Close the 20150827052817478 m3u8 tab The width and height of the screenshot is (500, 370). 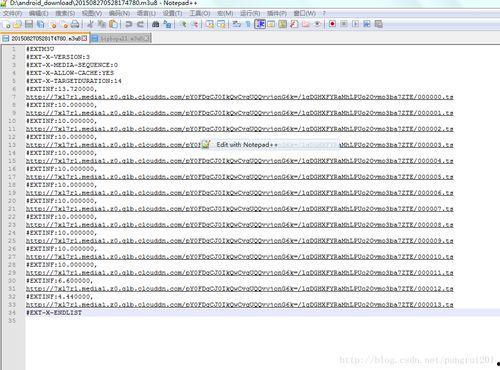pyautogui.click(x=85, y=38)
